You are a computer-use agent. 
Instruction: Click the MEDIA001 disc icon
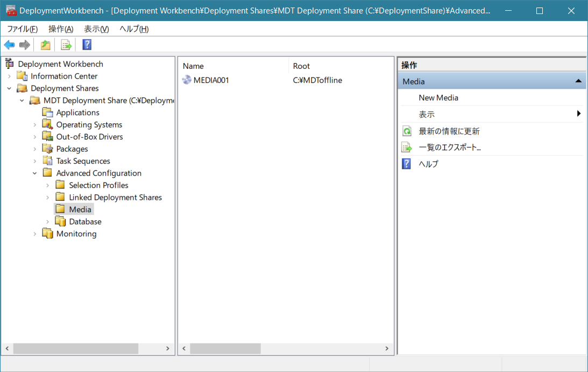click(x=187, y=80)
